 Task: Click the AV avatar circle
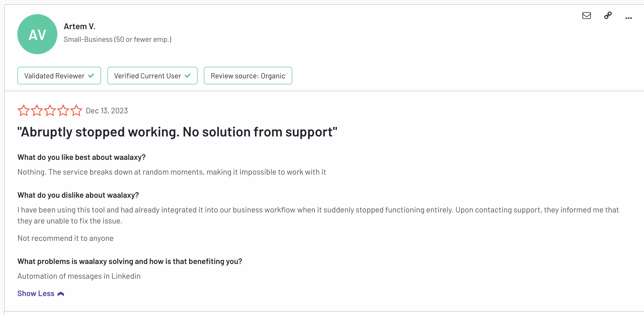[x=37, y=34]
